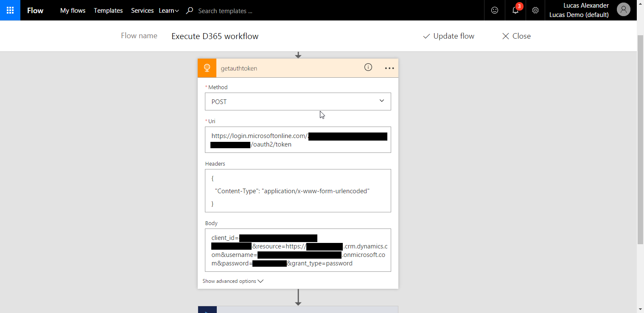Close the flow editor
Viewport: 644px width, 313px height.
click(516, 36)
